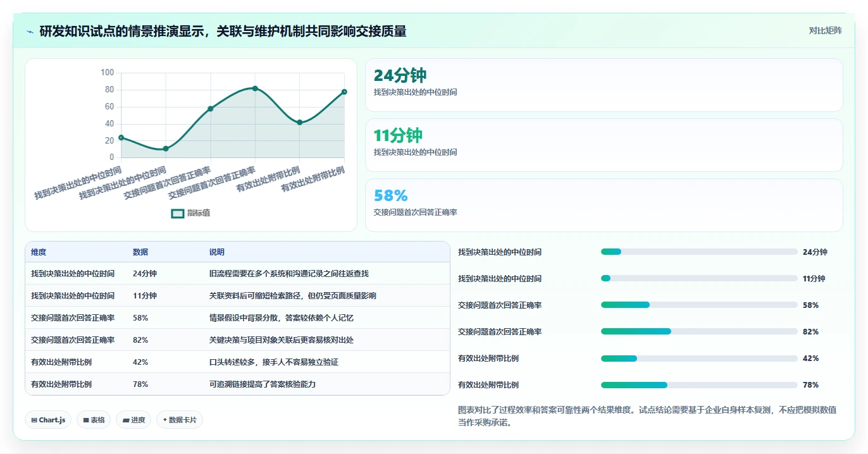The height and width of the screenshot is (454, 868).
Task: Click the progress bar labeled 78%
Action: [x=699, y=384]
